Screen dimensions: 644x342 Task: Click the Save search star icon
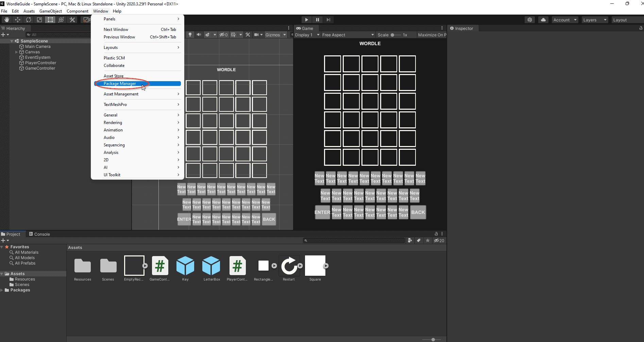coord(428,240)
